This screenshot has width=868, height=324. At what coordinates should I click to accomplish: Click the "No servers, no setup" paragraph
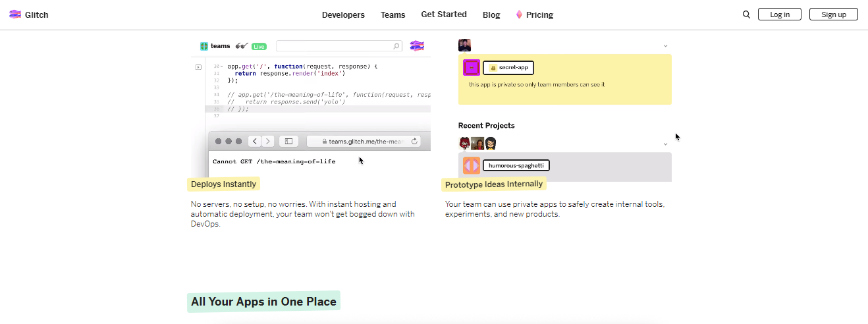coord(303,214)
